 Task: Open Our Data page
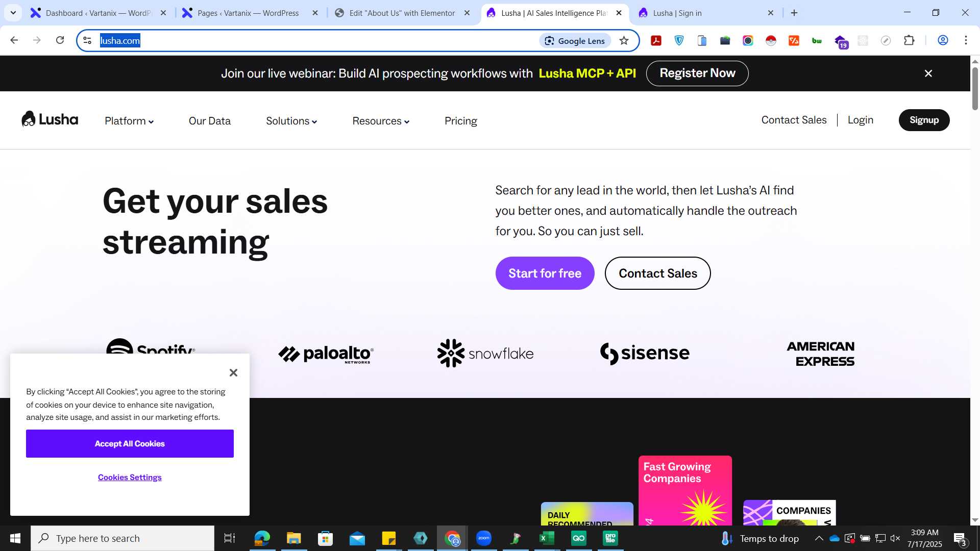[210, 121]
